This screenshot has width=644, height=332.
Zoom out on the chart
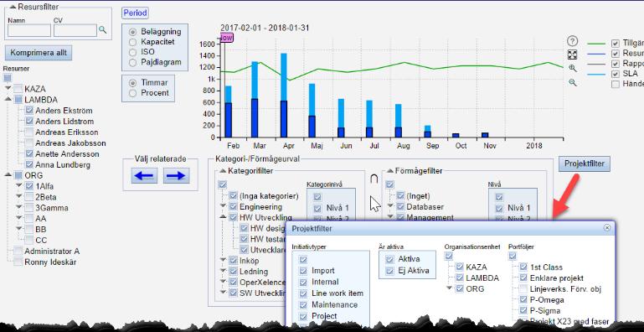click(x=573, y=83)
